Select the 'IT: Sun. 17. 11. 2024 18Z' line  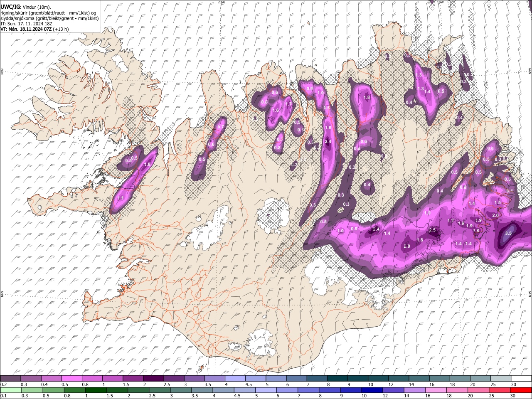point(26,24)
